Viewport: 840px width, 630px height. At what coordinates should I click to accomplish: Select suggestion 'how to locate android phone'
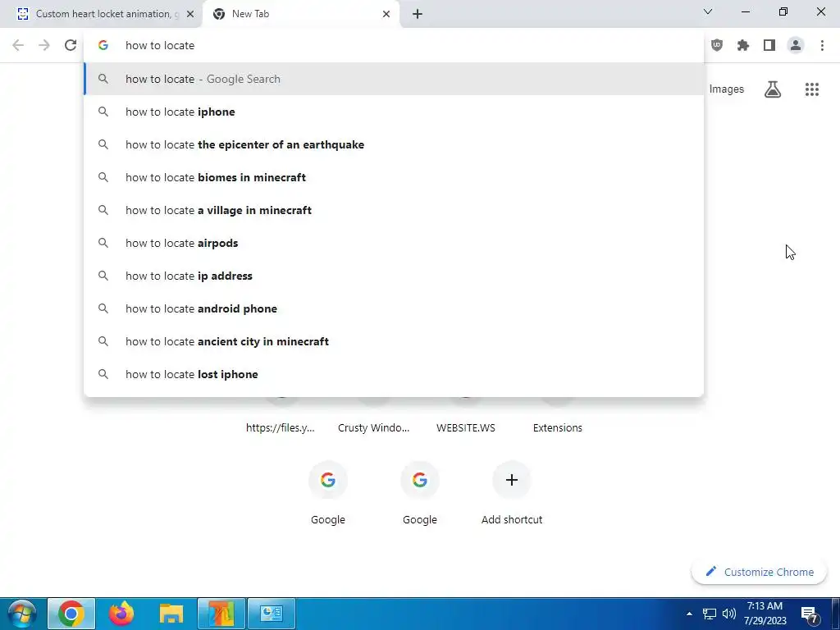click(x=394, y=308)
